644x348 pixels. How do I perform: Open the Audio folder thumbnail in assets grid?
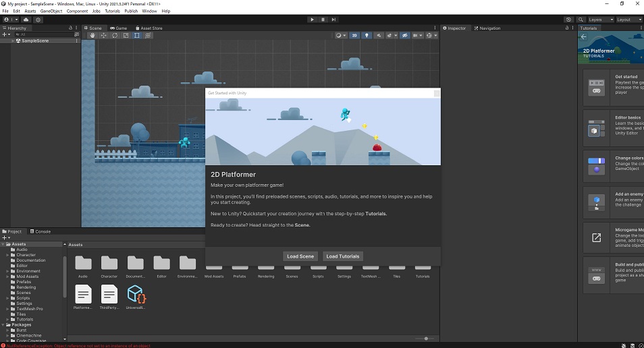click(83, 262)
